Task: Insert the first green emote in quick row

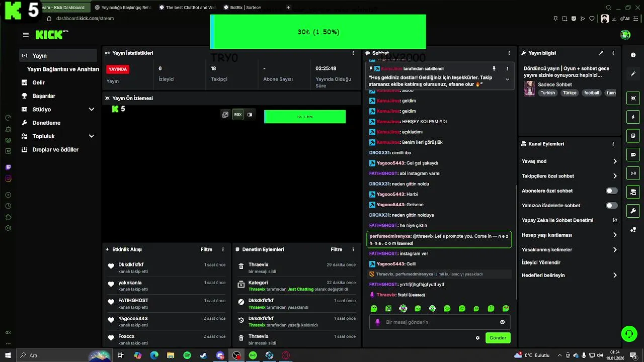Action: 374,308
